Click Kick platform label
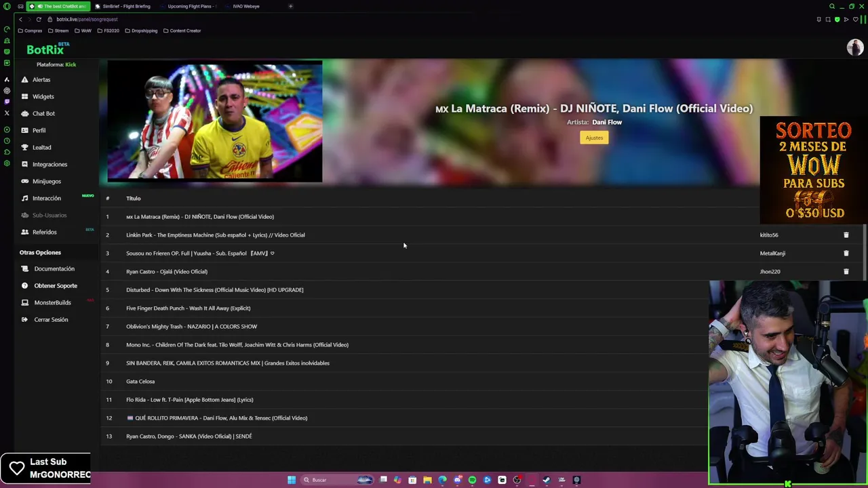This screenshot has height=488, width=868. click(71, 64)
